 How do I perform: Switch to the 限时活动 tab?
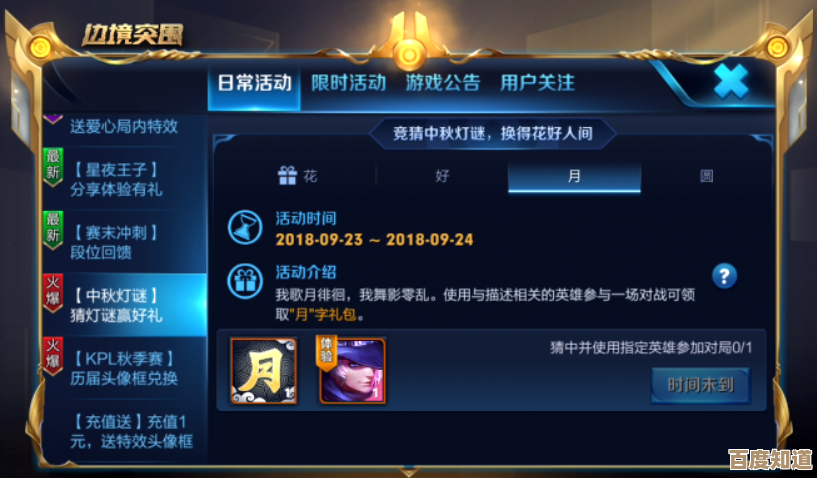[x=349, y=83]
